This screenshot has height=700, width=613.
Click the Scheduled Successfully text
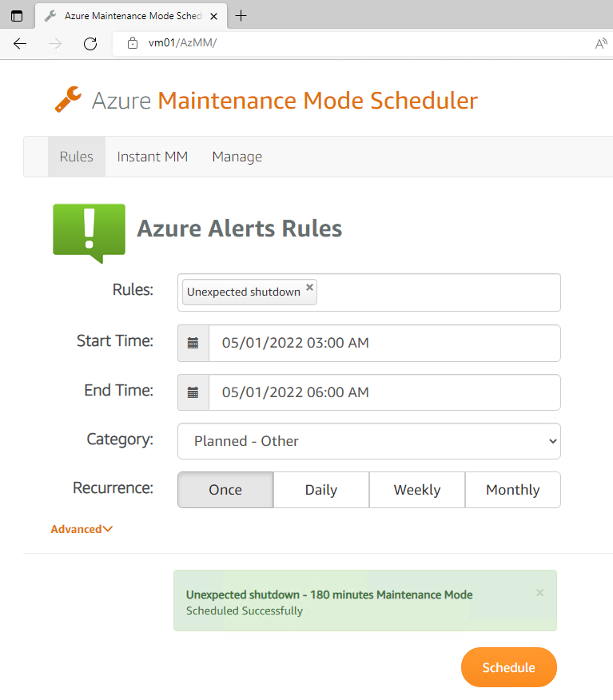[245, 611]
